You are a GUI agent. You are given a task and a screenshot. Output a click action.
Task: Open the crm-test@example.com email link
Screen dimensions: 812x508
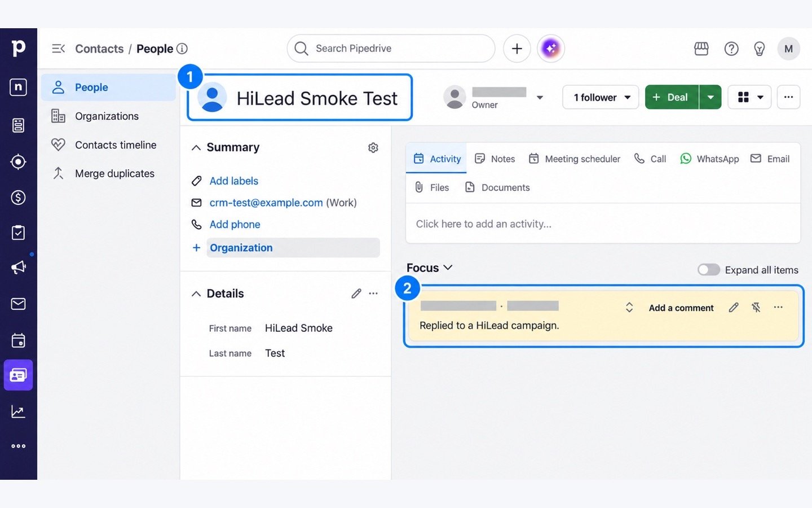[x=266, y=203]
